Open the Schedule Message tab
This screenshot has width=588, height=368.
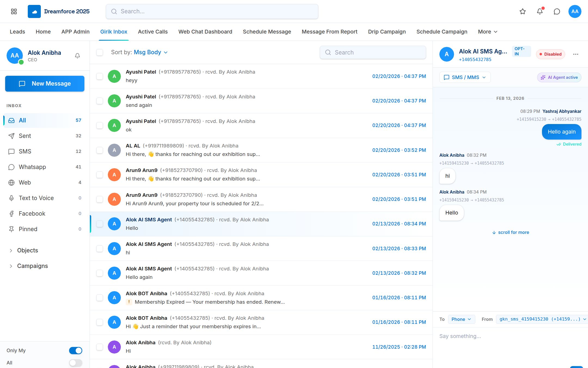point(267,32)
